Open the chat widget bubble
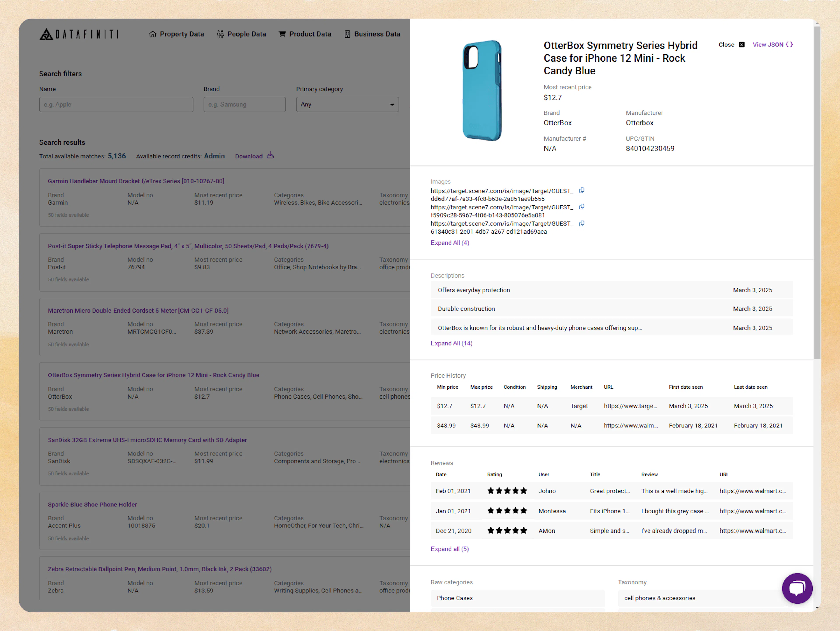840x631 pixels. coord(798,589)
